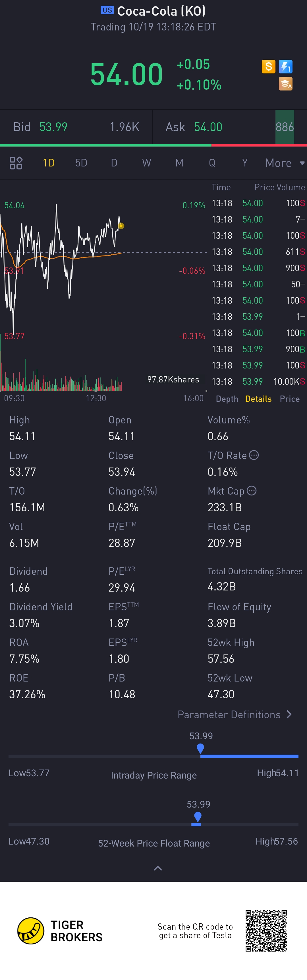
Task: Tap the yellow current-price dot on chart
Action: coord(121,226)
